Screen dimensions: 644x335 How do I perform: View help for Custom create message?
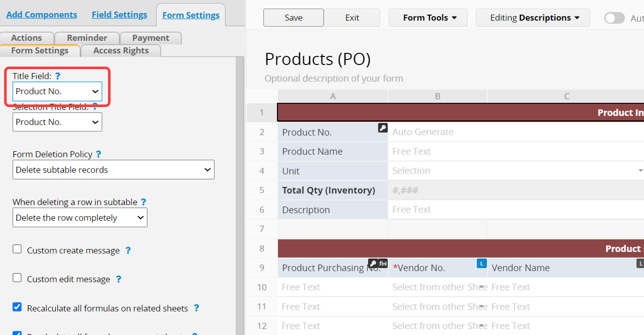point(128,250)
